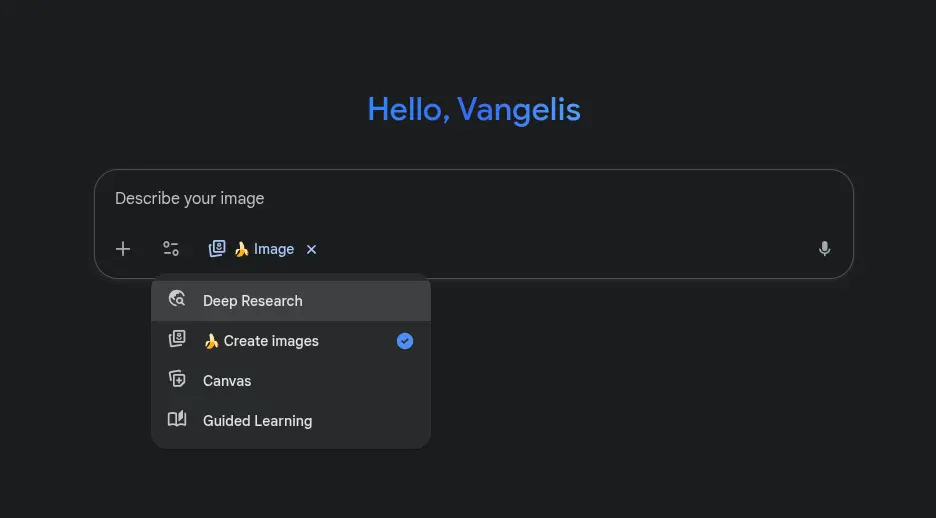Click the Canvas icon in menu
Image resolution: width=936 pixels, height=518 pixels.
177,379
